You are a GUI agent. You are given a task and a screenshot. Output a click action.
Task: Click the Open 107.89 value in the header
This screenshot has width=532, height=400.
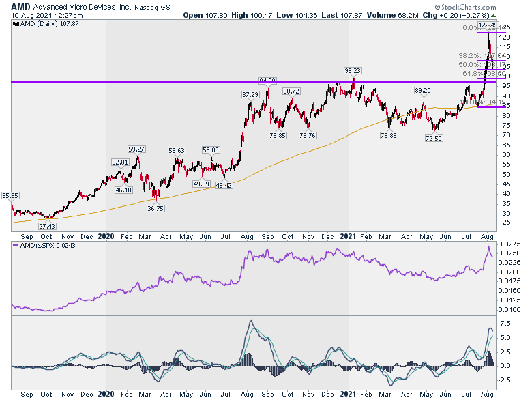(205, 15)
